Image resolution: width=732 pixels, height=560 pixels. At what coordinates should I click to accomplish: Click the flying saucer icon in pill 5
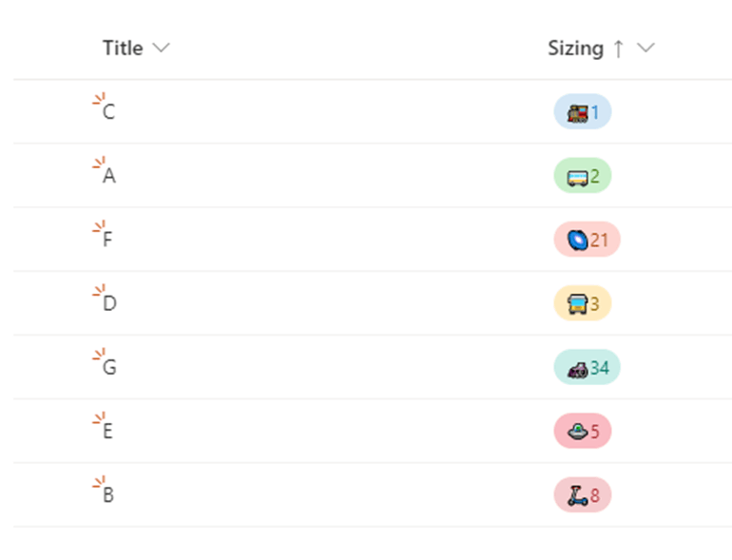click(577, 432)
